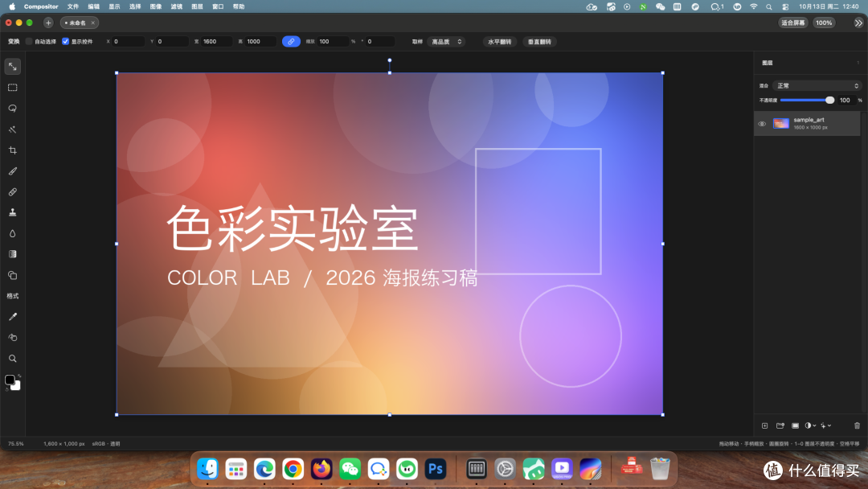Select the 格式 text format tool
The image size is (868, 489).
12,296
